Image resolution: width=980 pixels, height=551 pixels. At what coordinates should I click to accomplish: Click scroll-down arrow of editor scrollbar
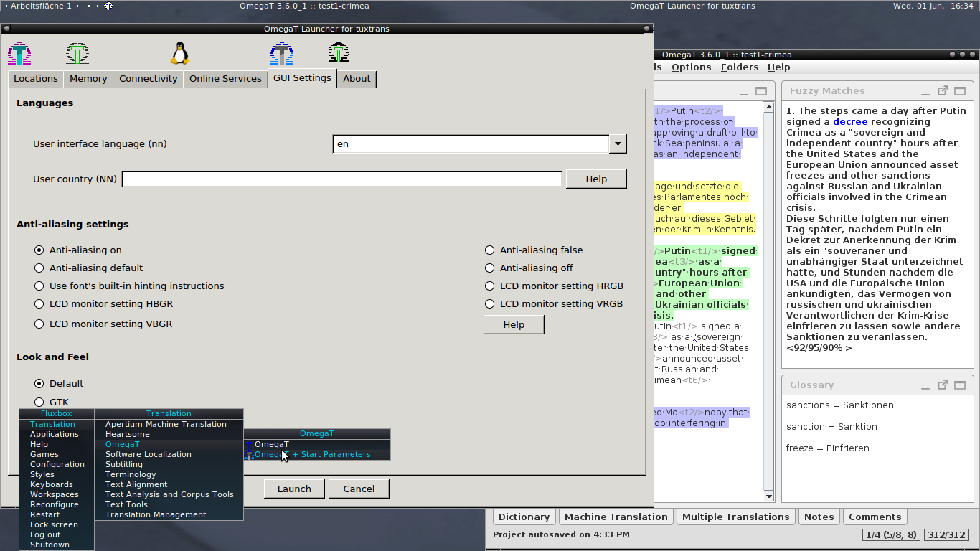tap(768, 496)
